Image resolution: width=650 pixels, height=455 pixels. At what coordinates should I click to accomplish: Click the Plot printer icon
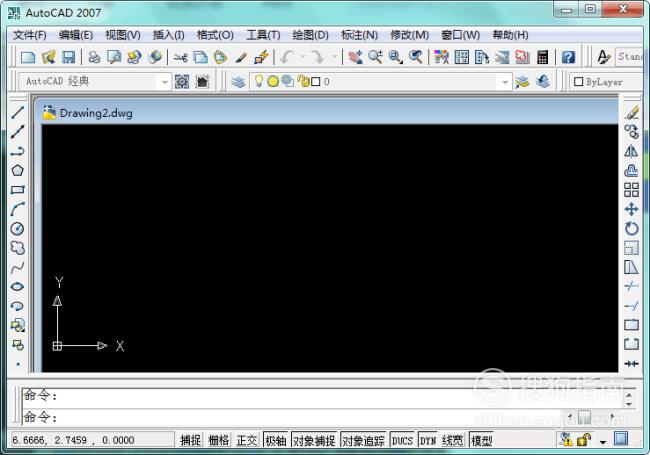point(95,57)
